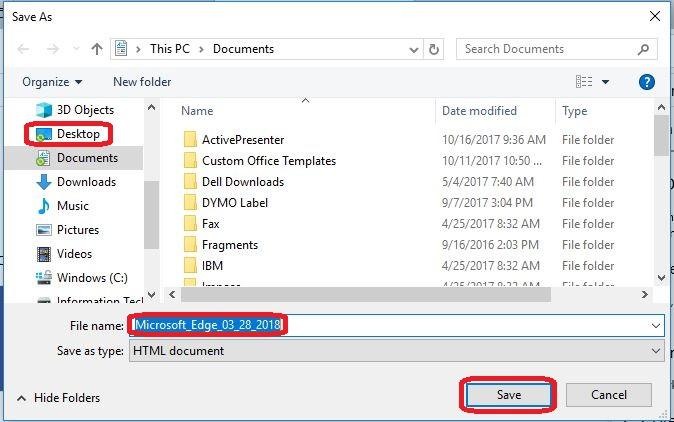Click the search magnifier icon
The image size is (674, 422).
click(643, 49)
